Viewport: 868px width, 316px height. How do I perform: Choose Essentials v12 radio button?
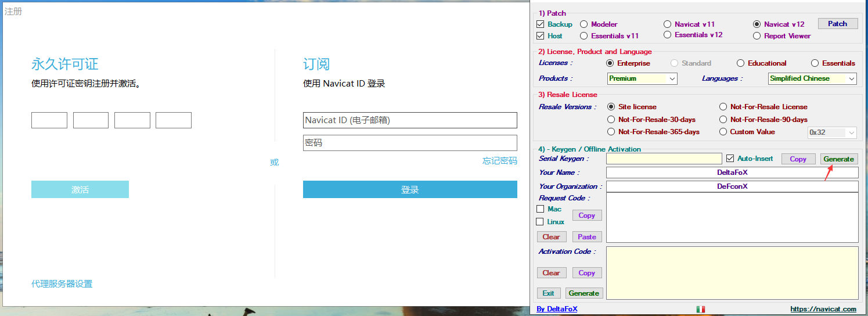point(668,35)
